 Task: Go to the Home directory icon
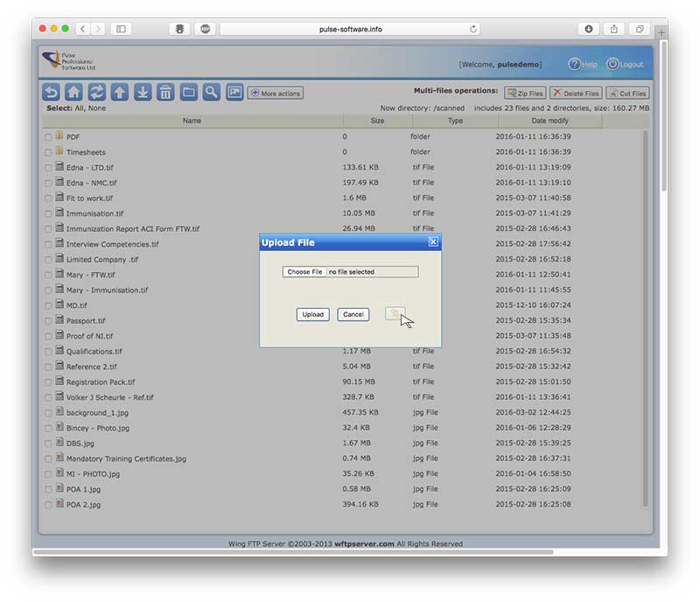(73, 92)
